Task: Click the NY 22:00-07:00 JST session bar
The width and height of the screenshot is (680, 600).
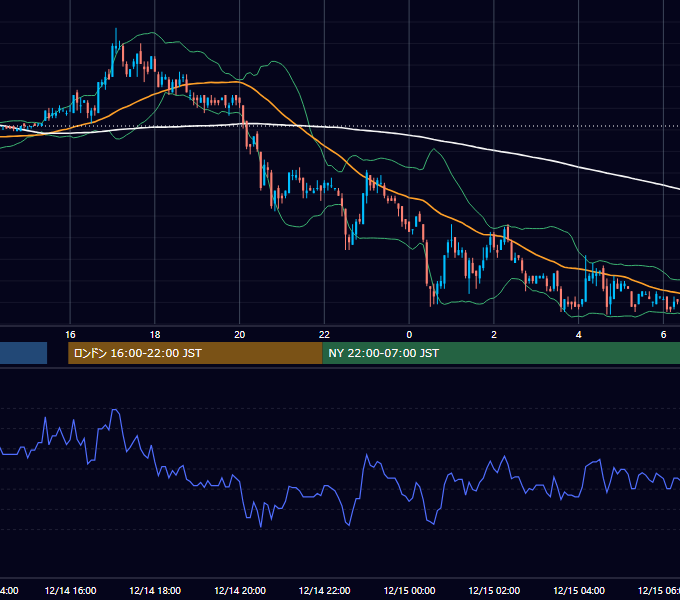Action: click(x=501, y=353)
